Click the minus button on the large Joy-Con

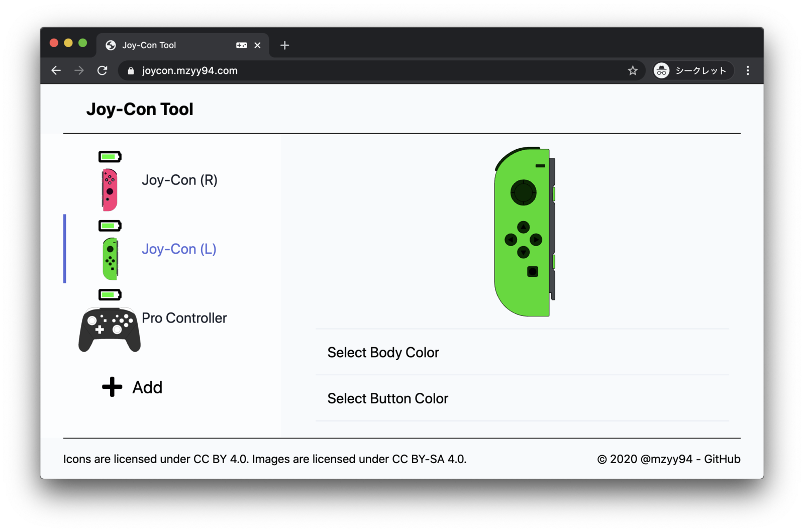click(x=540, y=166)
